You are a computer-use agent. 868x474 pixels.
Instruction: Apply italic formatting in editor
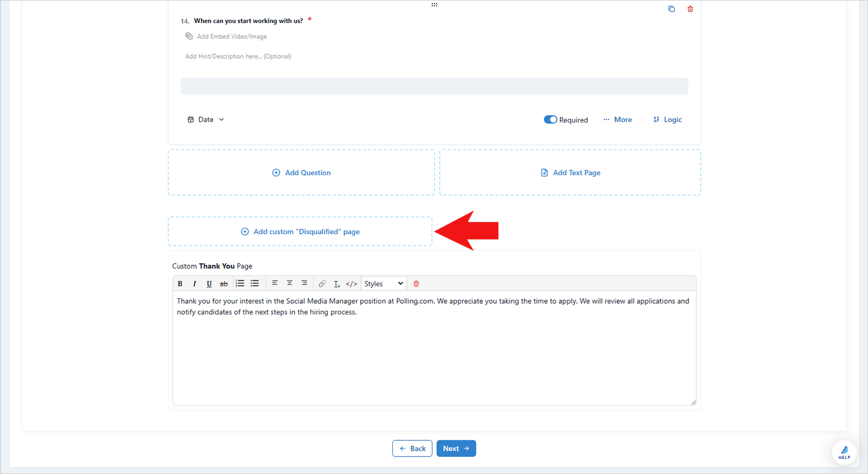(195, 284)
